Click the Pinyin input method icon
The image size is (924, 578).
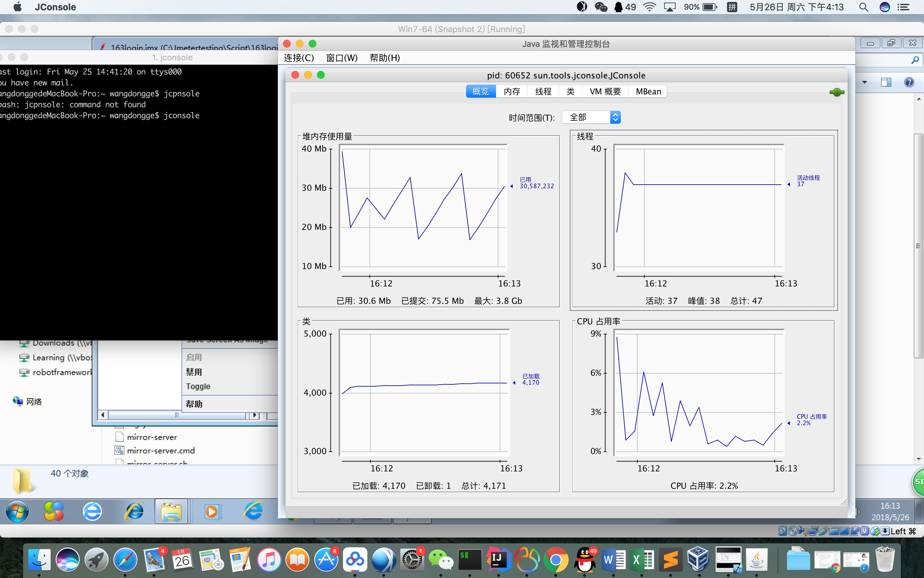click(x=732, y=7)
